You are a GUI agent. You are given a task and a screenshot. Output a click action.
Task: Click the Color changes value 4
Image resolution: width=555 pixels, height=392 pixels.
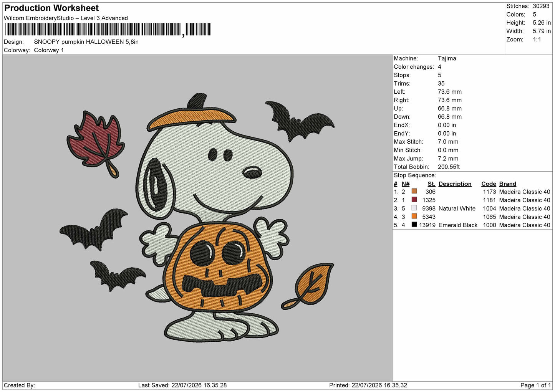pos(439,67)
